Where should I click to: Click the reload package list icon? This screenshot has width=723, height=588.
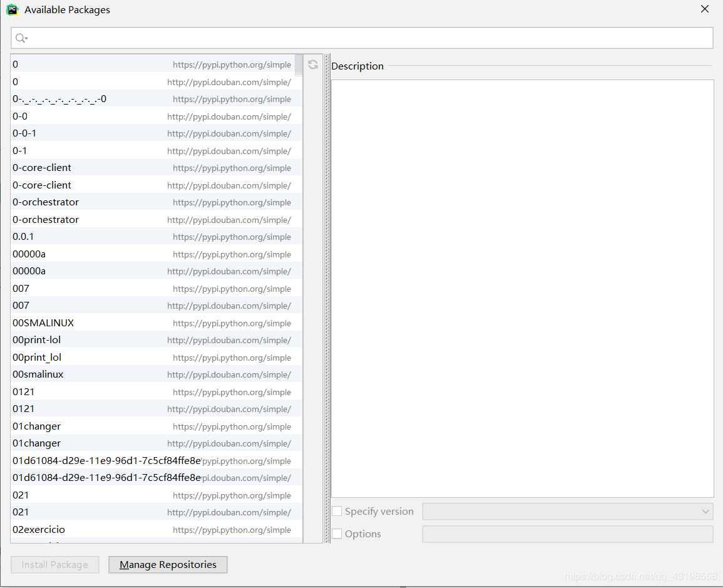pos(313,64)
